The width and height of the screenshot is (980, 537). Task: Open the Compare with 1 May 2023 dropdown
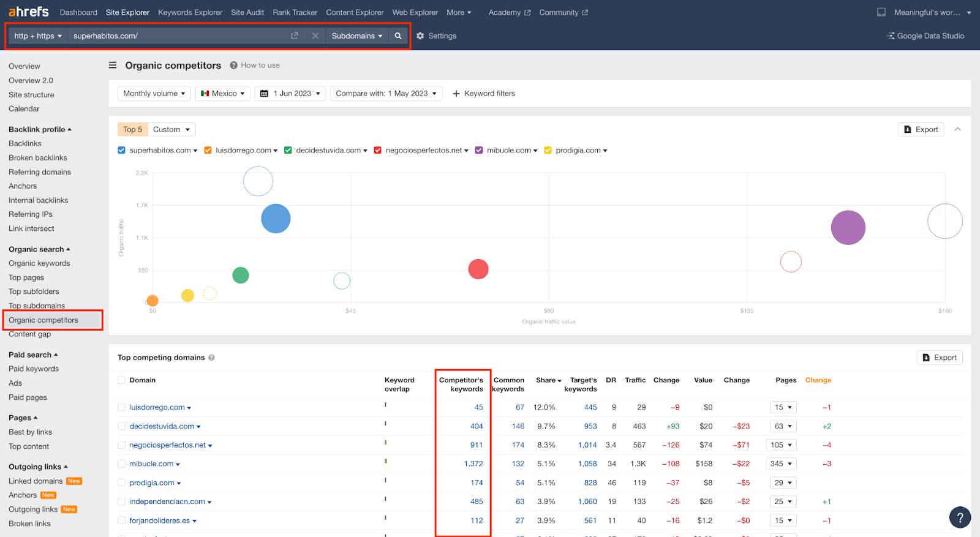[386, 94]
